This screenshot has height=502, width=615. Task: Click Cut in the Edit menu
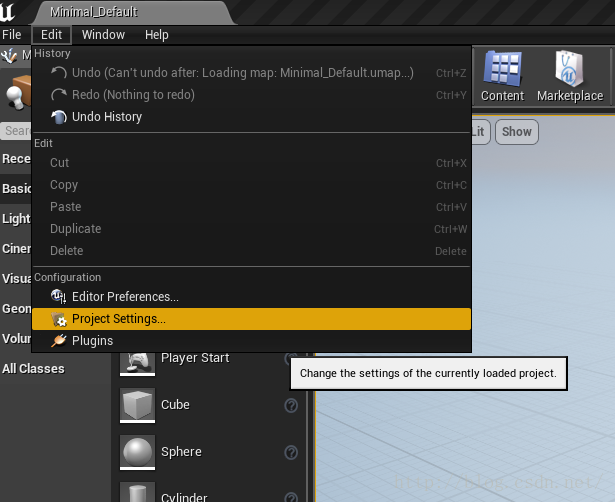click(x=251, y=163)
